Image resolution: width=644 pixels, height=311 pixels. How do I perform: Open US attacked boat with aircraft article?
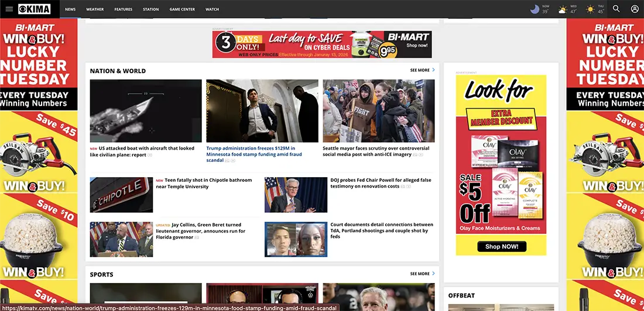pos(142,151)
